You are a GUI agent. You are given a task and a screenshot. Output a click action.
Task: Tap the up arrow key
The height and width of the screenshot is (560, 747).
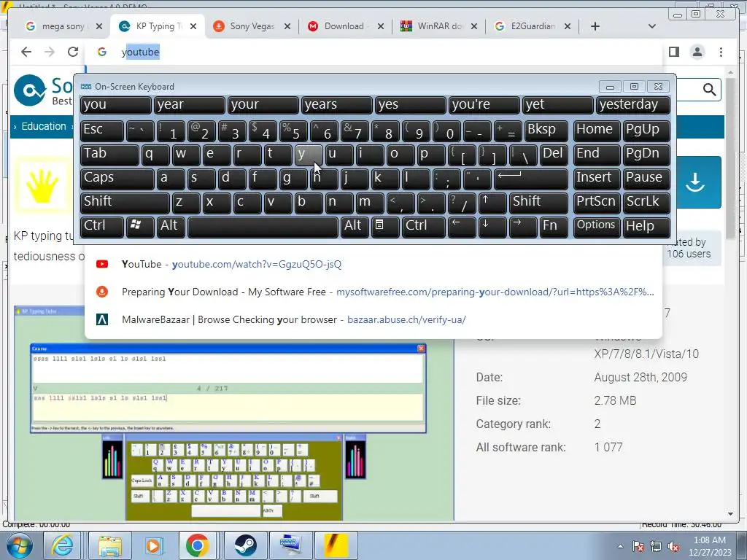pos(492,203)
